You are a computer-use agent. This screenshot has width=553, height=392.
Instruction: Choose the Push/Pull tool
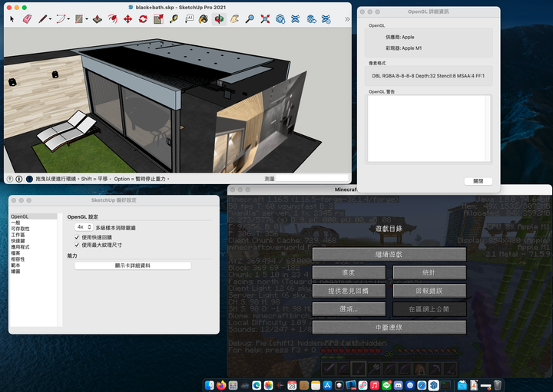(x=98, y=19)
